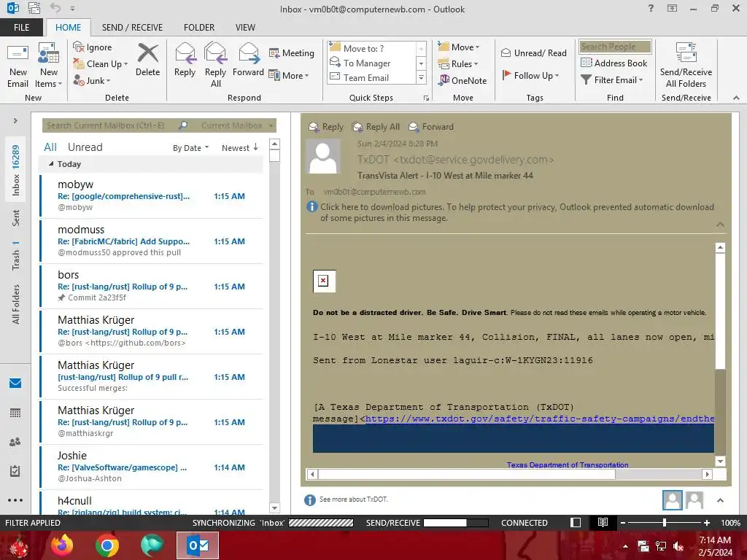Switch to SEND / RECEIVE tab

coord(132,27)
